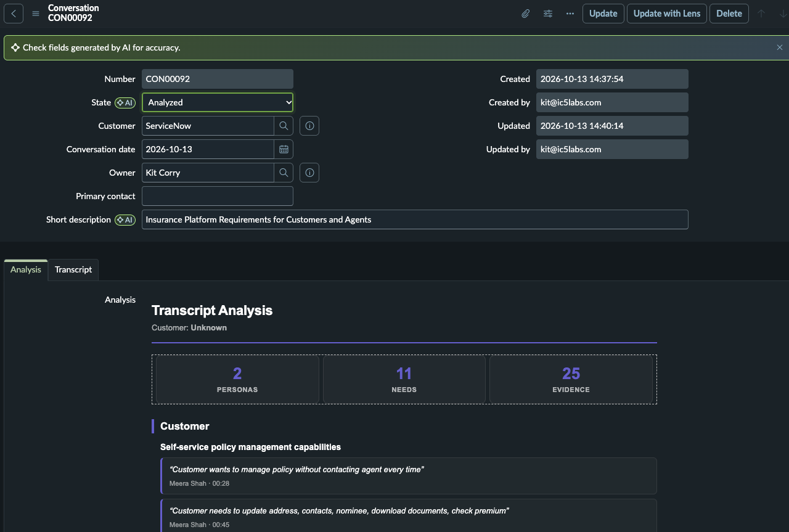Search Owner with lookup magnifier
This screenshot has width=789, height=532.
click(x=284, y=173)
